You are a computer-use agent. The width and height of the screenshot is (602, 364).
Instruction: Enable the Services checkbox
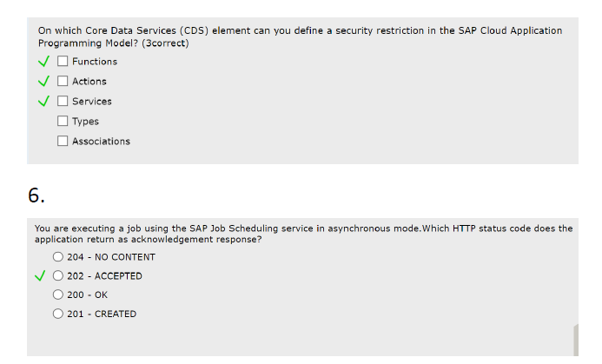[x=63, y=101]
